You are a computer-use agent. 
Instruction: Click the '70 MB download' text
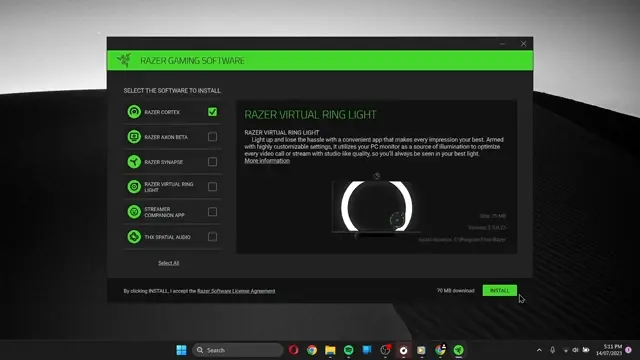click(x=456, y=291)
